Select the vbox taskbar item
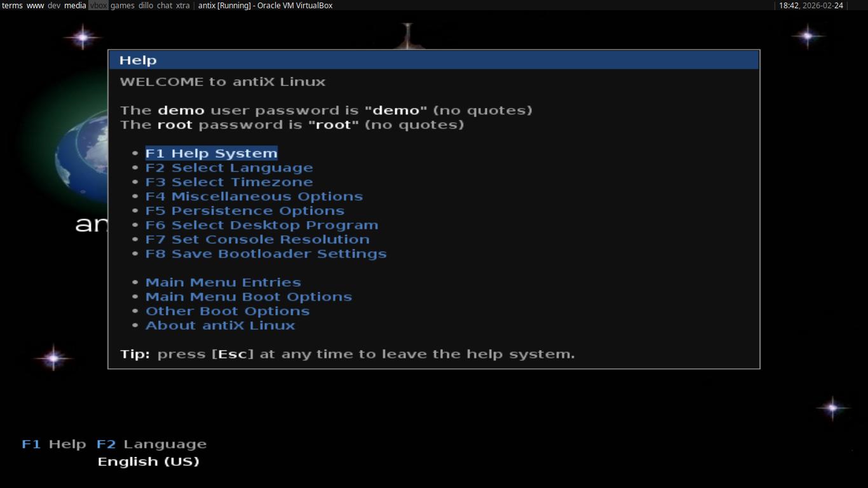Screen dimensions: 868x488 coord(98,5)
